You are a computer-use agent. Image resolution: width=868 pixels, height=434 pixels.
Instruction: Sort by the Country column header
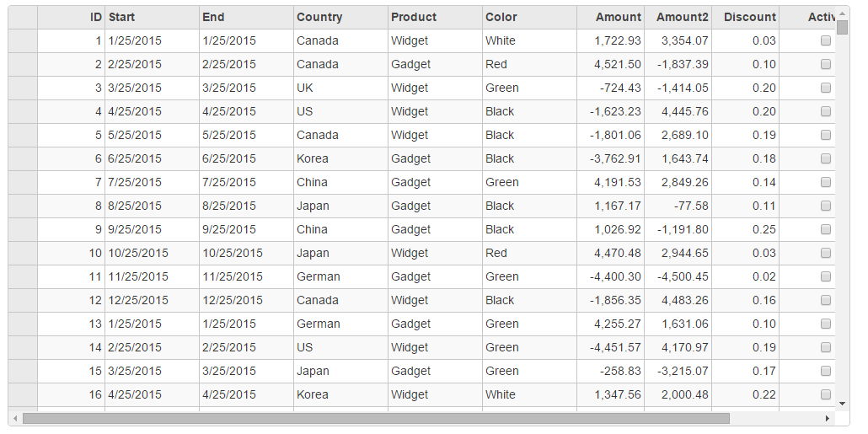(x=340, y=17)
